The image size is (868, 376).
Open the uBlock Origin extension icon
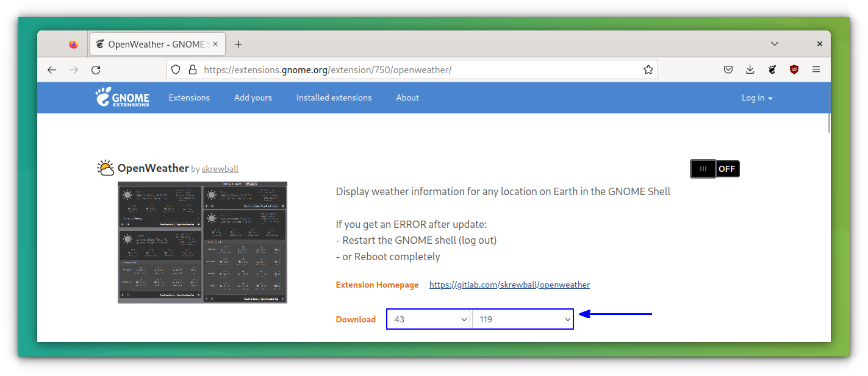pyautogui.click(x=794, y=69)
